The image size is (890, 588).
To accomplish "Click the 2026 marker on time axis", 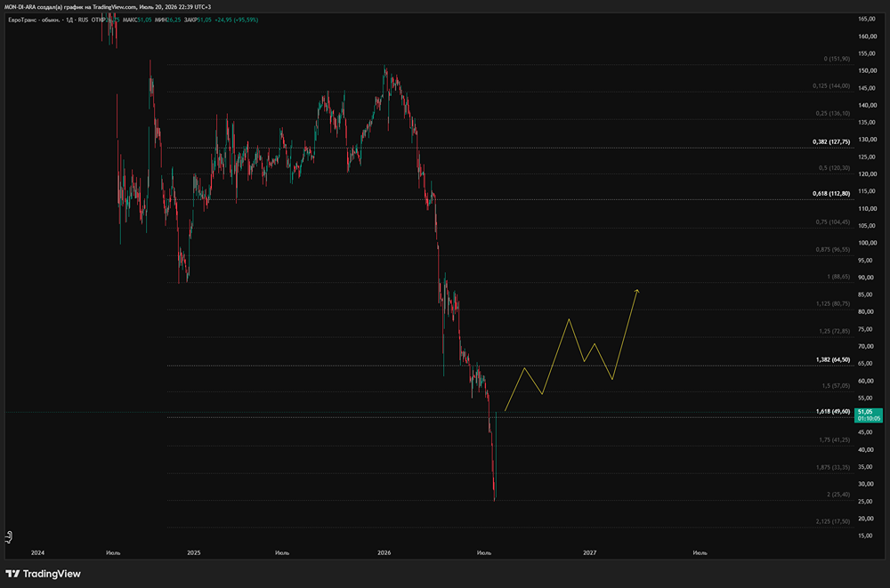I will (384, 552).
